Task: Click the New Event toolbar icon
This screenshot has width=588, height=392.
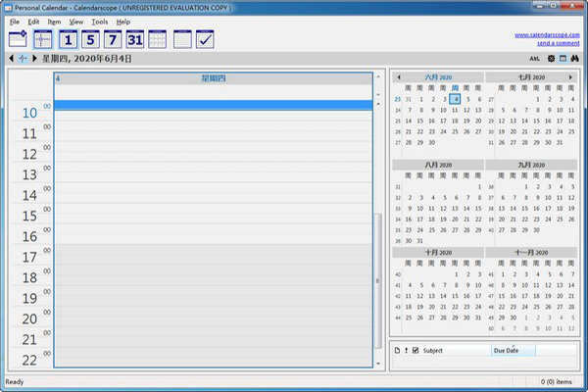Action: 19,40
